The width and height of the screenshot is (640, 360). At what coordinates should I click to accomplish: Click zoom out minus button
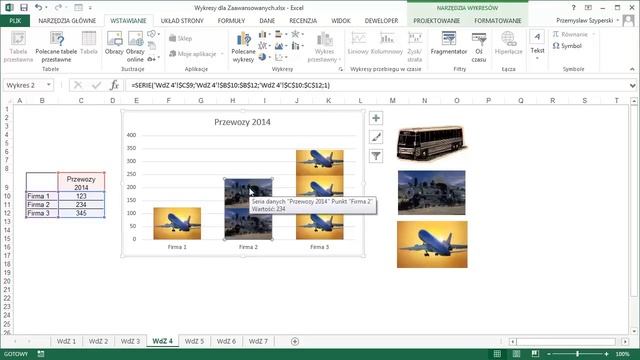click(x=549, y=354)
